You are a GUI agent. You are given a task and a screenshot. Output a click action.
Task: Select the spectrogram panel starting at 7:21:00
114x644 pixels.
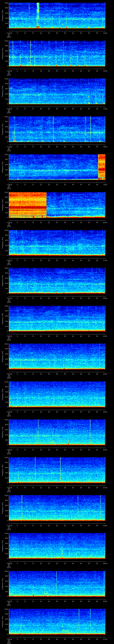click(57, 281)
